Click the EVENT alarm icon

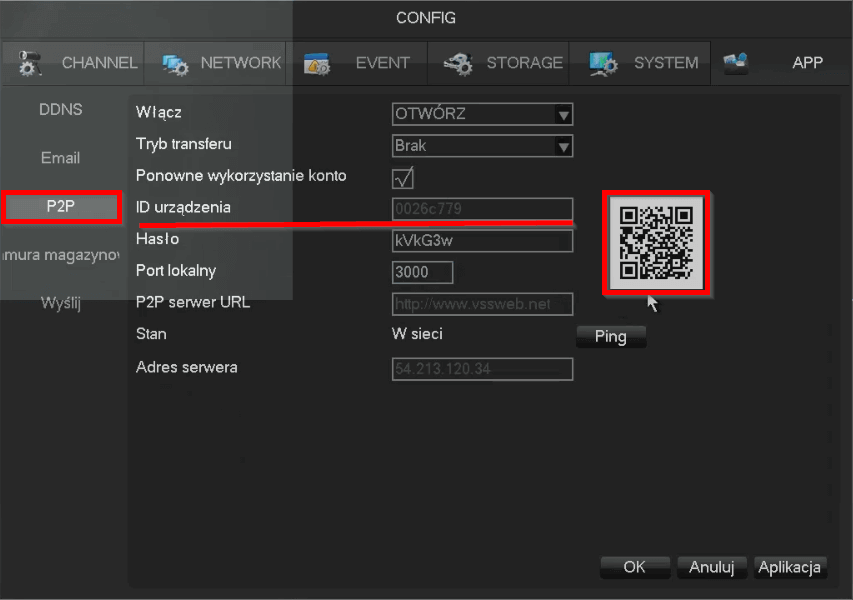coord(317,63)
